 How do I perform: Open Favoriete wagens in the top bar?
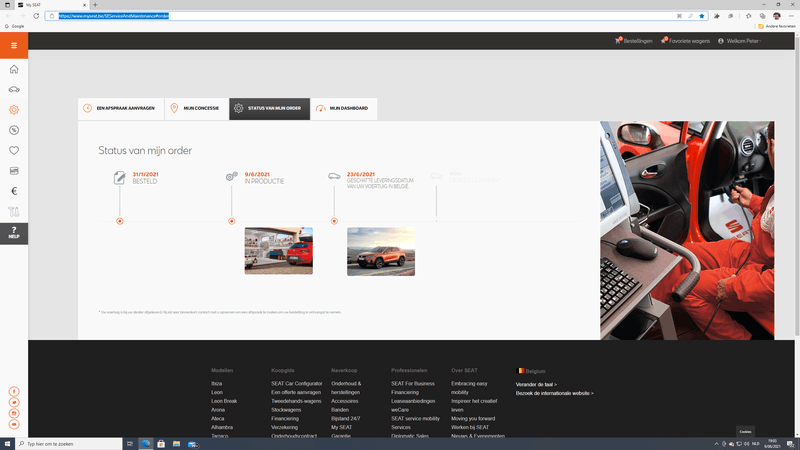point(685,41)
